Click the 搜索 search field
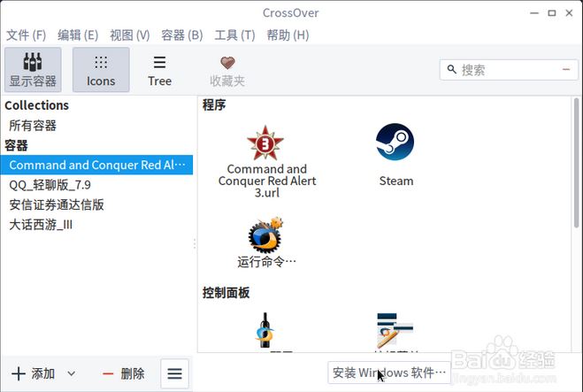The image size is (583, 392). [509, 70]
